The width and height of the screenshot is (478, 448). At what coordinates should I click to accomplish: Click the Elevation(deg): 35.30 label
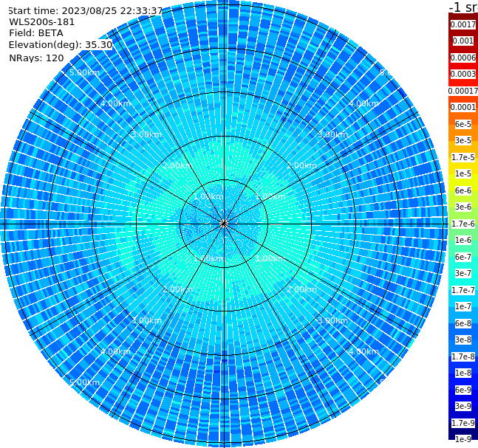pyautogui.click(x=61, y=45)
